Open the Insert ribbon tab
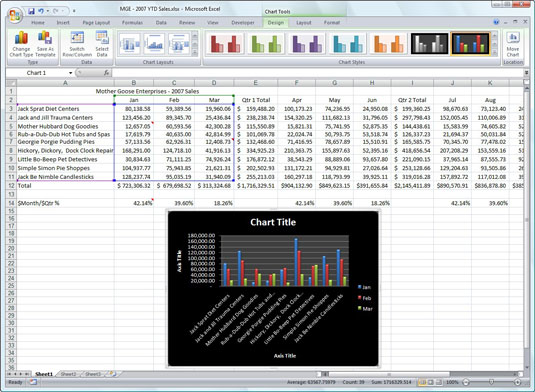Screen dimensions: 535x392 [63, 23]
